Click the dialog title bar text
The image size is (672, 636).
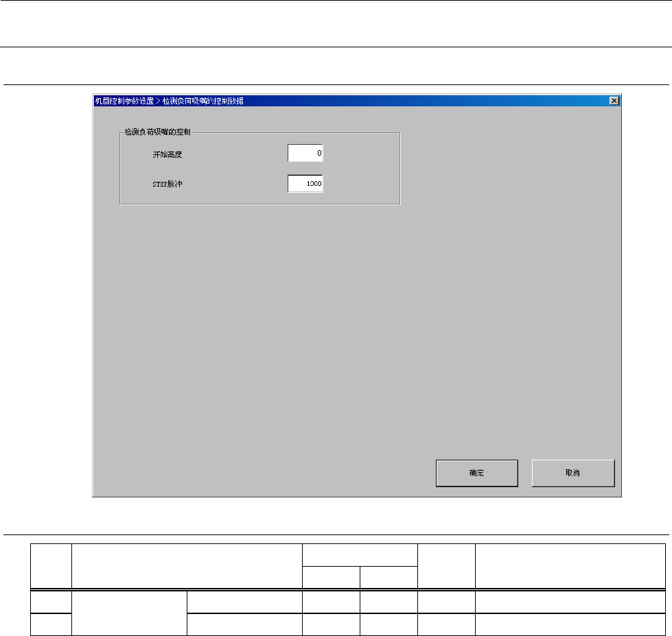click(x=169, y=101)
